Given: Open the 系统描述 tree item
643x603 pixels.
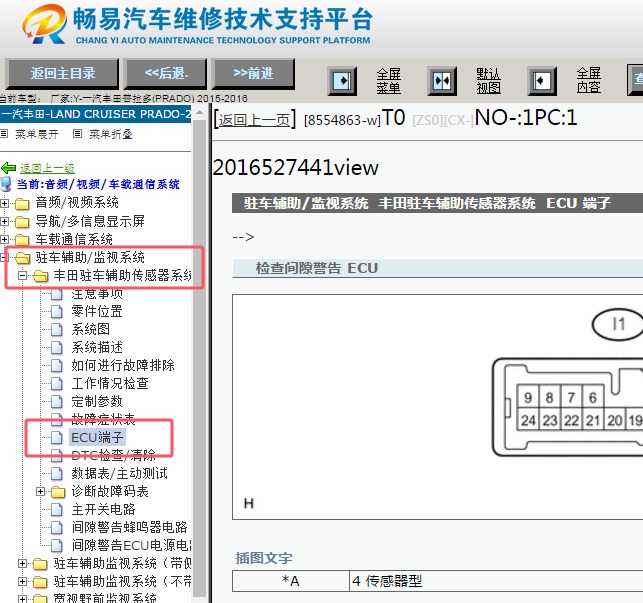Looking at the screenshot, I should [97, 347].
